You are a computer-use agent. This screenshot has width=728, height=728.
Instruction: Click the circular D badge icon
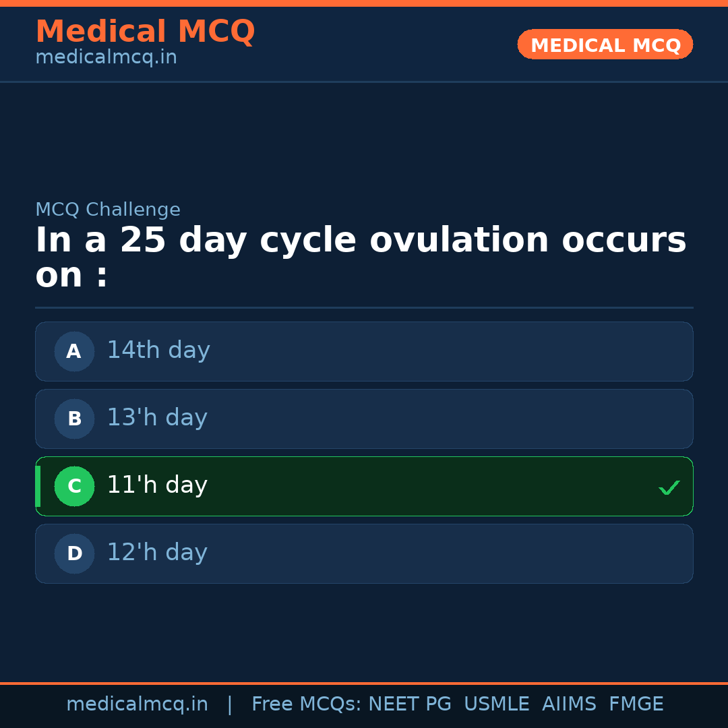[x=73, y=553]
